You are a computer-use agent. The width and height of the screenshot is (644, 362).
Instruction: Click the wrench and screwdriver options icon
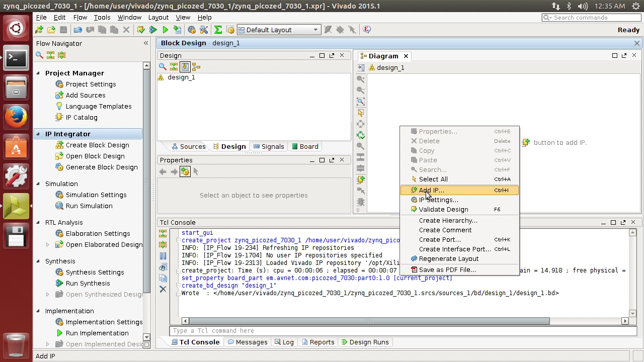pyautogui.click(x=203, y=30)
